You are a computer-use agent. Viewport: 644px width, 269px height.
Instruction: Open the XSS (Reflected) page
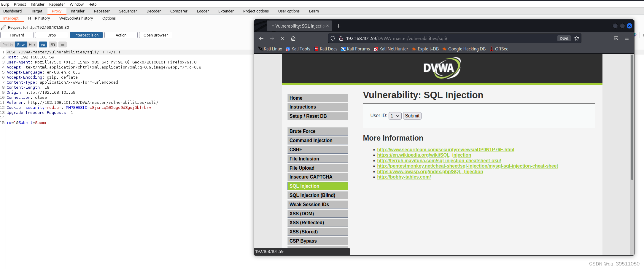click(317, 223)
